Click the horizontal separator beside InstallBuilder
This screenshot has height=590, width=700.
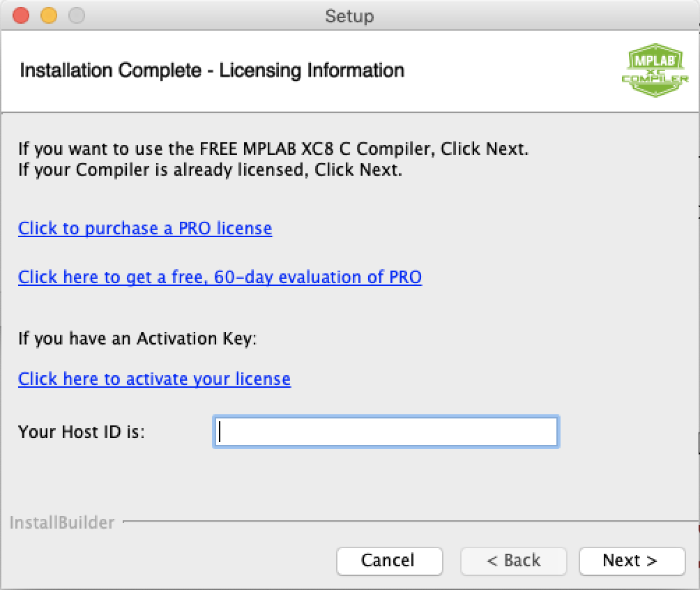(x=404, y=521)
